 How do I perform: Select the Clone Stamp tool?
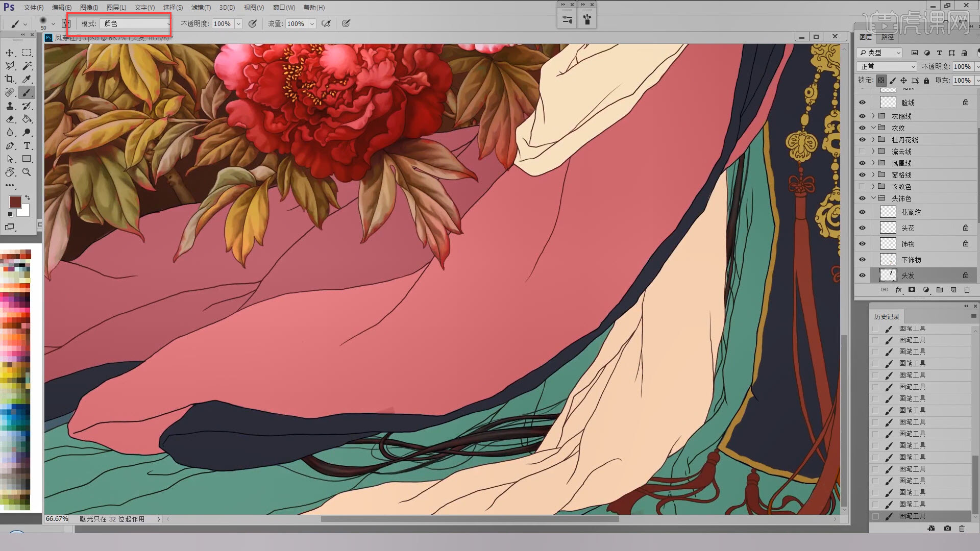pos(10,106)
